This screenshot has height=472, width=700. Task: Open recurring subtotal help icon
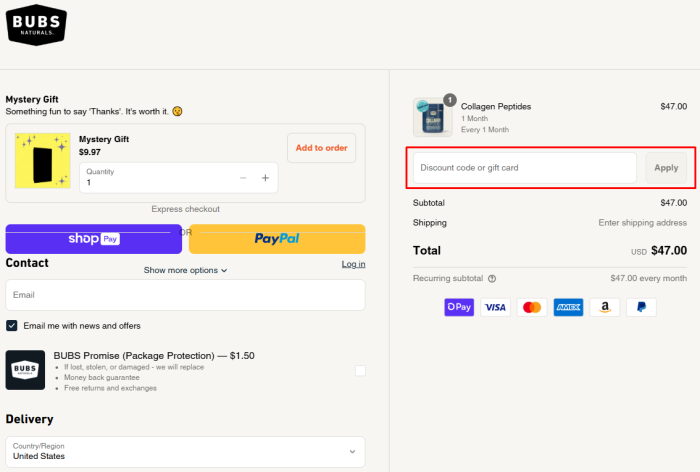tap(492, 279)
